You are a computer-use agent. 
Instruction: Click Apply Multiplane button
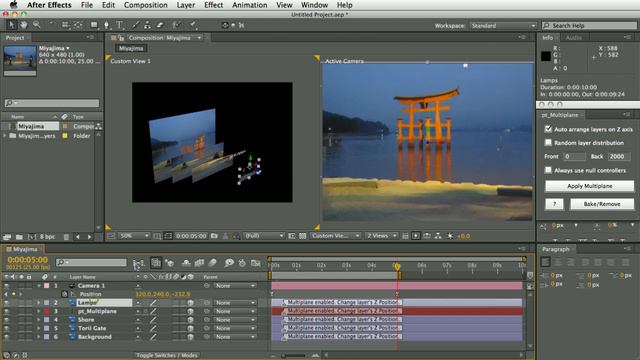pos(589,186)
